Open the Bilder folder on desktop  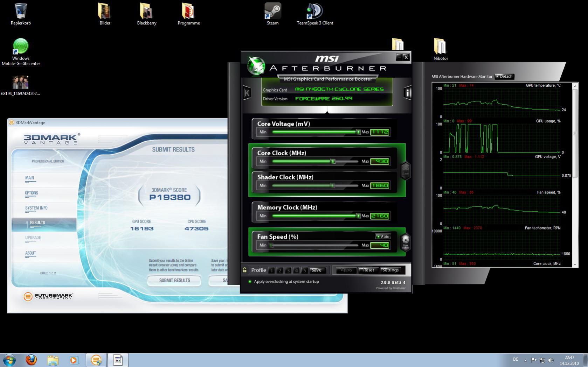pos(105,14)
